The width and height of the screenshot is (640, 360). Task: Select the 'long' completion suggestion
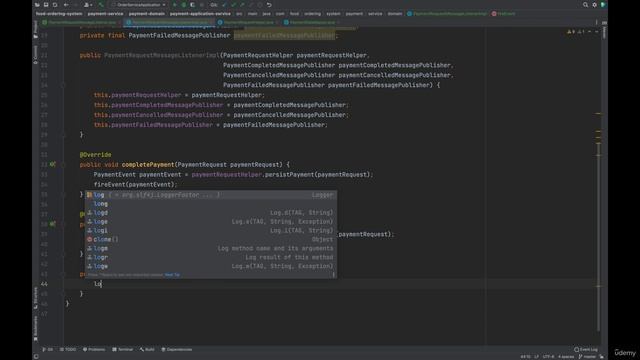[211, 204]
